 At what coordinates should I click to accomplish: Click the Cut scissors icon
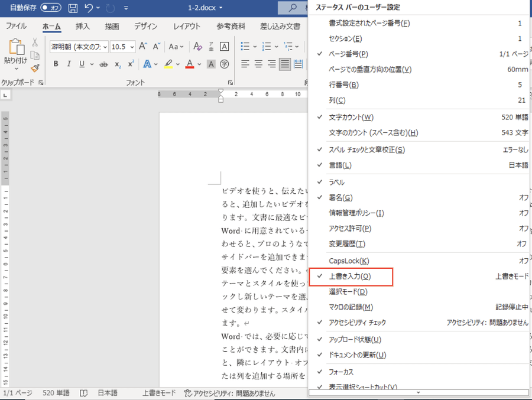(35, 43)
